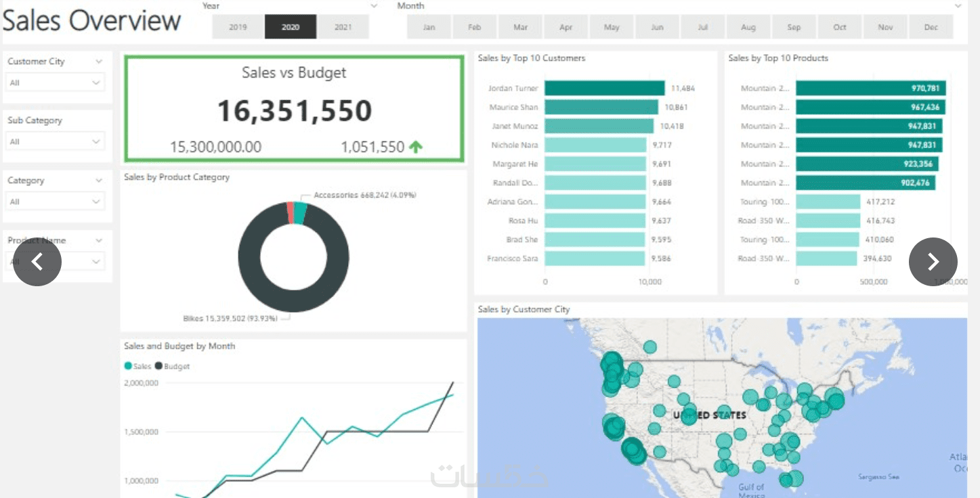The image size is (980, 498).
Task: Filter the Month slicer by Jan
Action: click(x=429, y=27)
